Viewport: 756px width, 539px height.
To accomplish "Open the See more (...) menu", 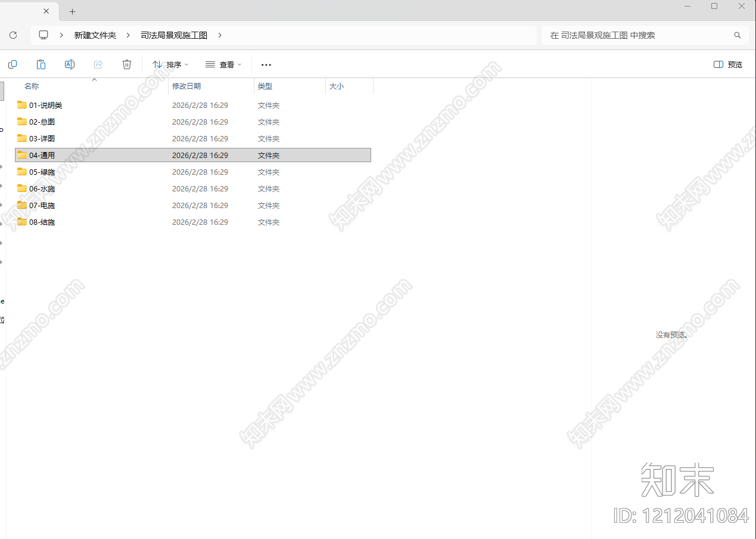I will (x=266, y=64).
